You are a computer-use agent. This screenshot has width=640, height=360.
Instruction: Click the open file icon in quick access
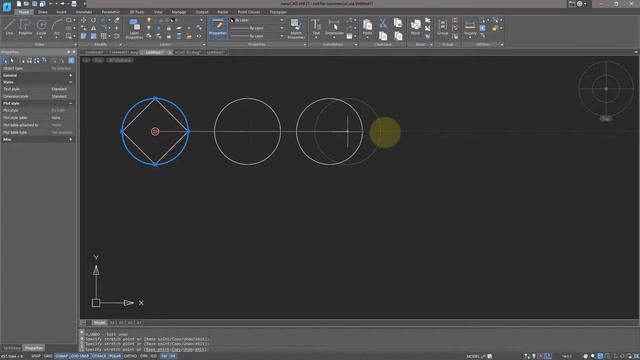pyautogui.click(x=27, y=4)
